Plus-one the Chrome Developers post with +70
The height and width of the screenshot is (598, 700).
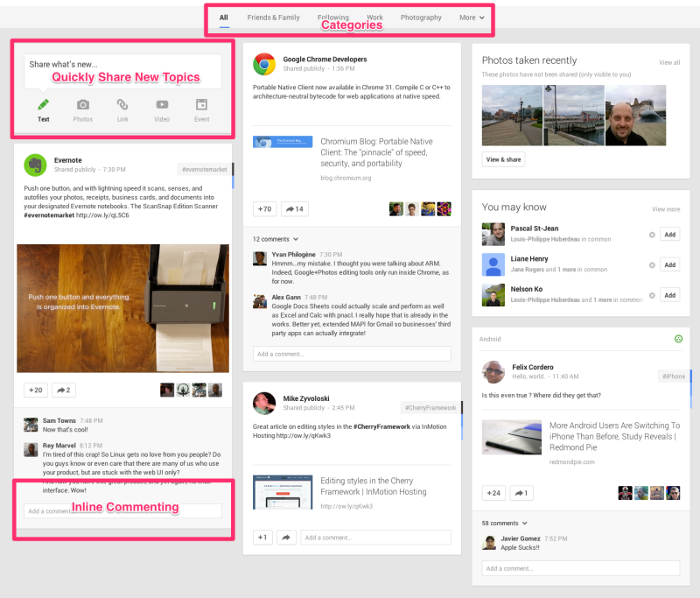(x=265, y=208)
